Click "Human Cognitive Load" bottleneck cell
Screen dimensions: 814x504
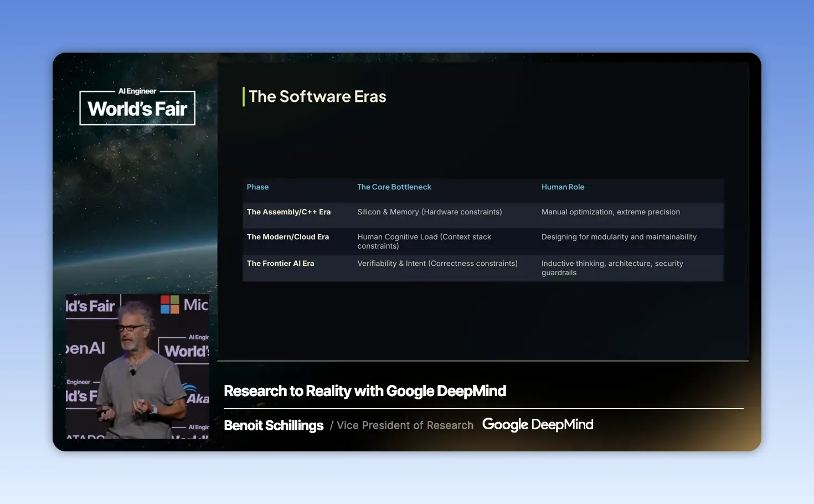pyautogui.click(x=424, y=241)
